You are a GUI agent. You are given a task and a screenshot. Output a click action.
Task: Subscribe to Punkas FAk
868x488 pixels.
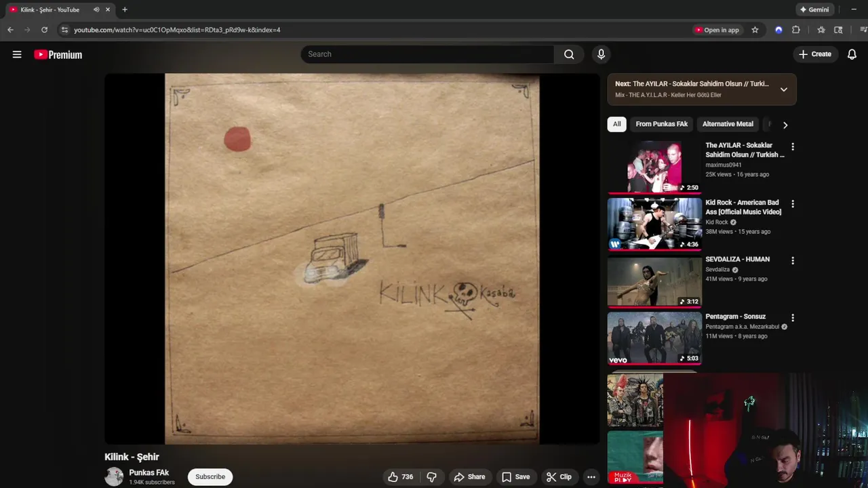(x=210, y=476)
